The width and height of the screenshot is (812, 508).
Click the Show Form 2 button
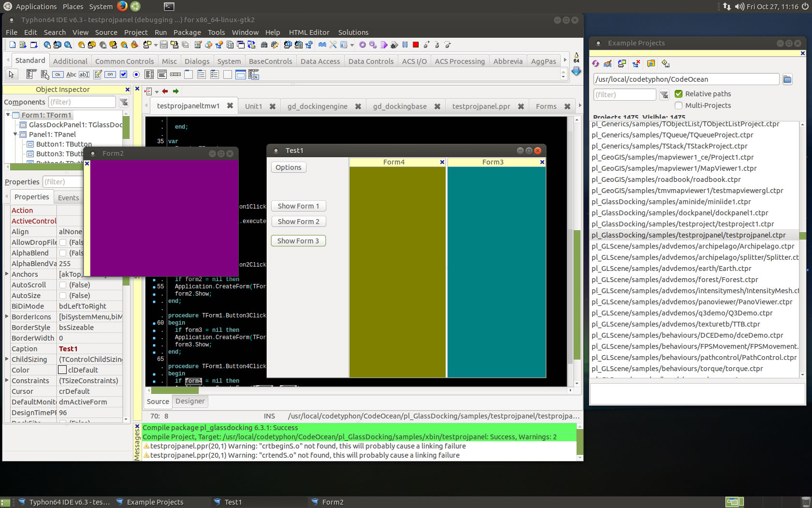tap(298, 222)
